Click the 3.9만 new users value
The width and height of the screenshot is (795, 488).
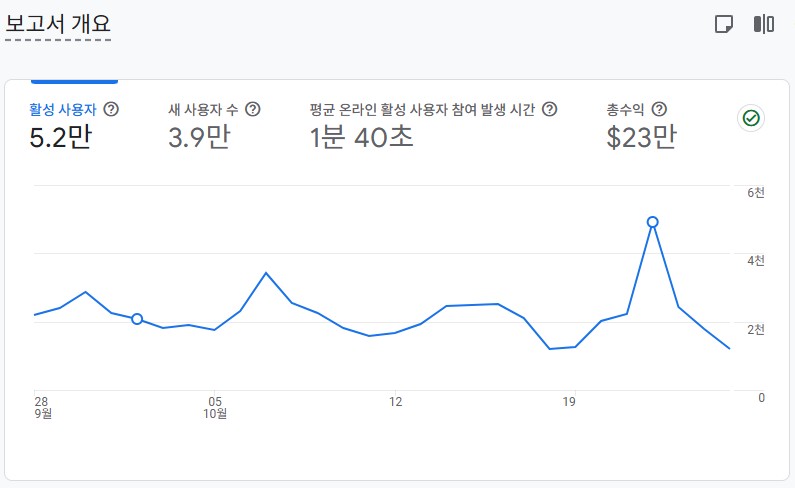(x=199, y=137)
